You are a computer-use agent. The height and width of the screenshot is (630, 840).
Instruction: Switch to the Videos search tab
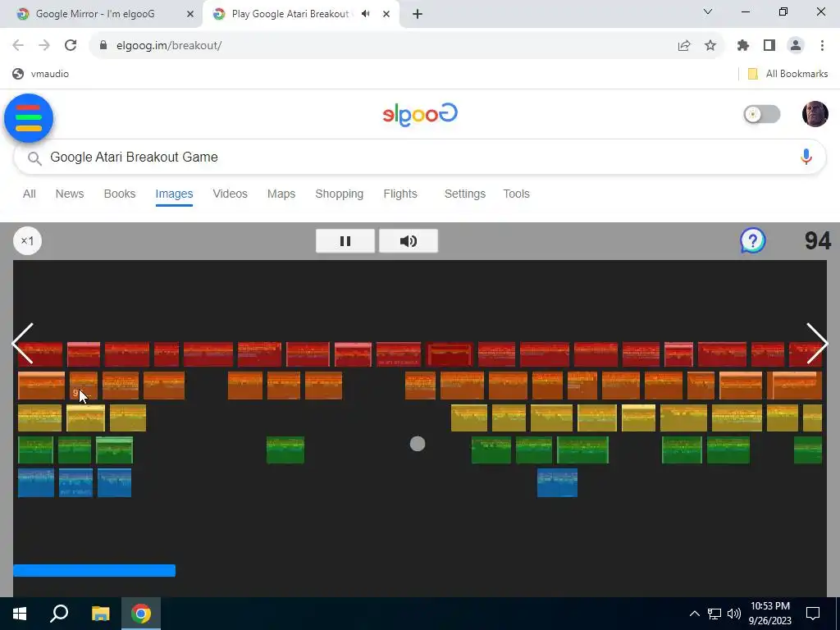[x=230, y=194]
